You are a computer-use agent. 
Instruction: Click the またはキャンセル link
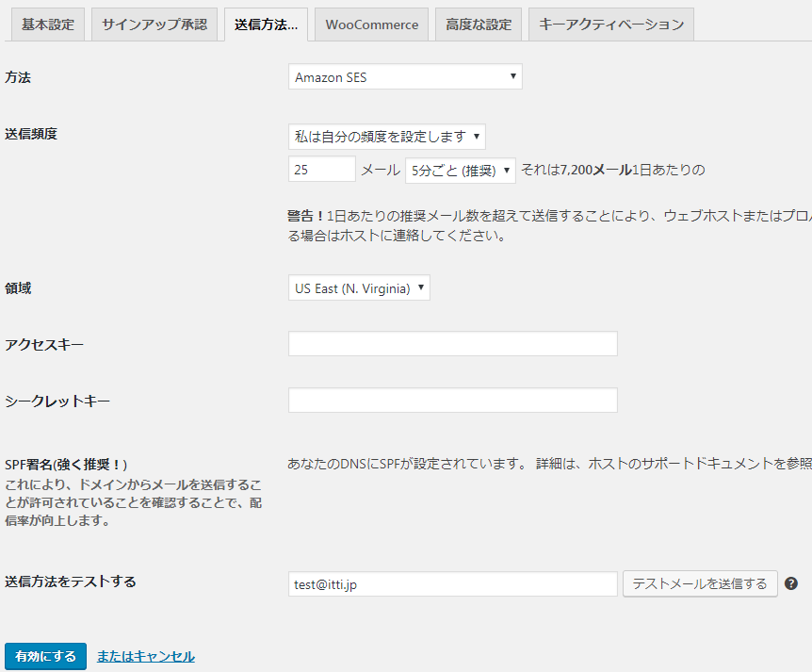coord(145,656)
